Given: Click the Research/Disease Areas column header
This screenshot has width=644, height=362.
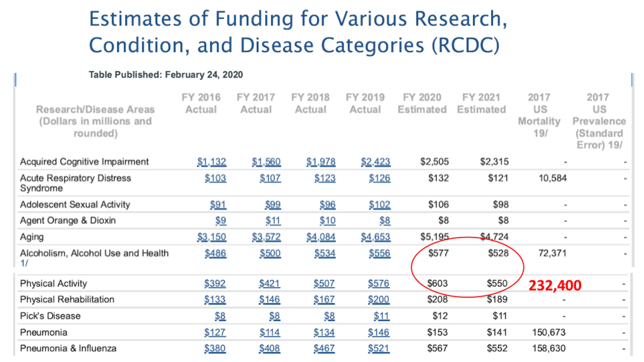Looking at the screenshot, I should click(x=95, y=121).
